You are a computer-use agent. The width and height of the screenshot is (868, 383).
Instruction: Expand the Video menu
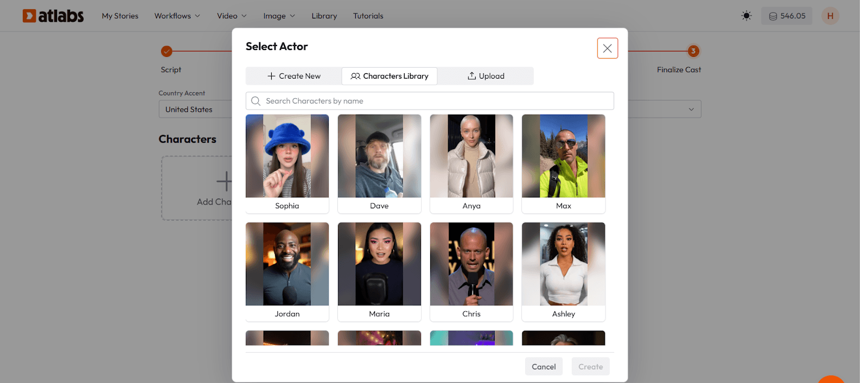click(x=232, y=16)
